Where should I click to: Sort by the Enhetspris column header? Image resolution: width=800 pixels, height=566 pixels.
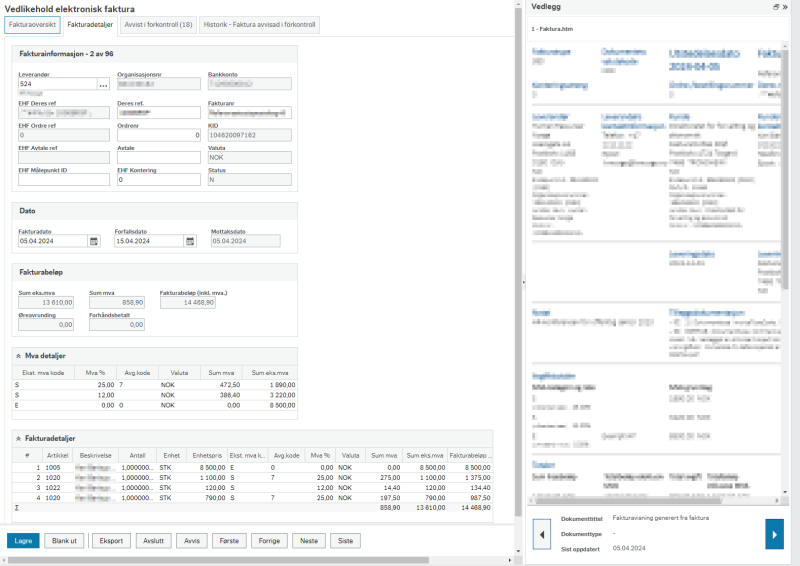pyautogui.click(x=207, y=456)
